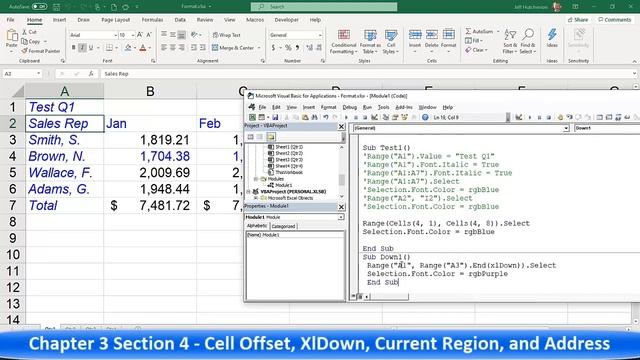Click the Orientation icon in Alignment group
The width and height of the screenshot is (640, 360).
(194, 35)
